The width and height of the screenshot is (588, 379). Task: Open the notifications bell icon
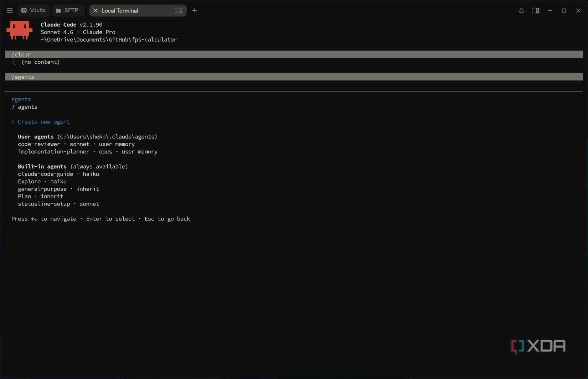(521, 11)
